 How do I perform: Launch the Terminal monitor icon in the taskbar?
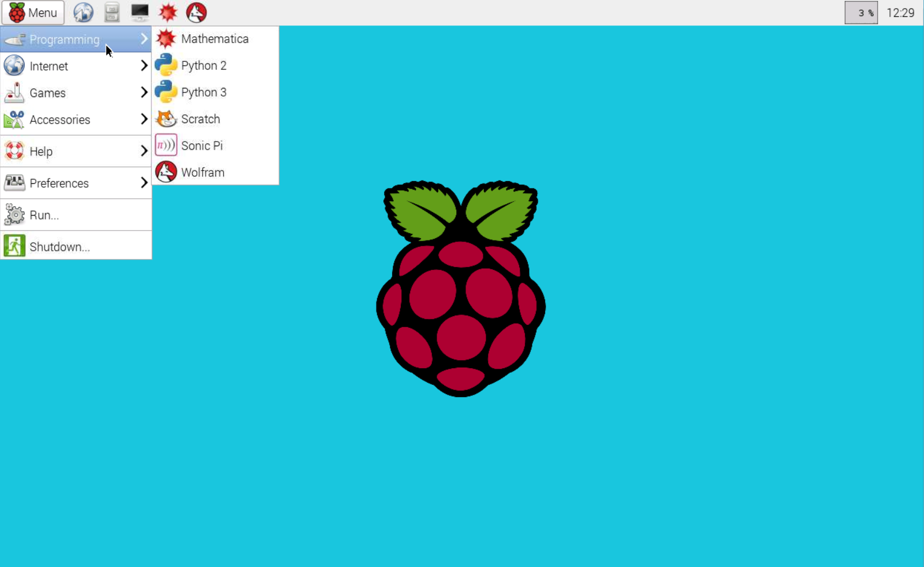pyautogui.click(x=140, y=13)
